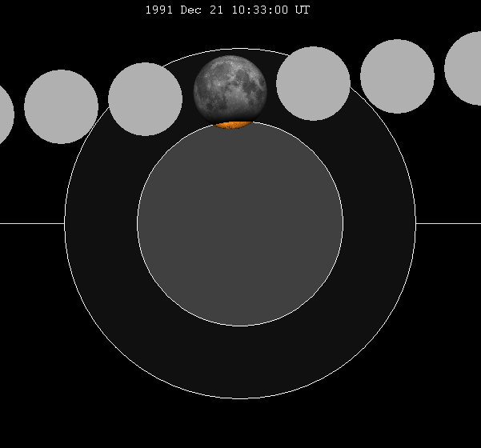Select gray Moon disc immediately right of textured Moon
The height and width of the screenshot is (448, 481).
point(313,83)
